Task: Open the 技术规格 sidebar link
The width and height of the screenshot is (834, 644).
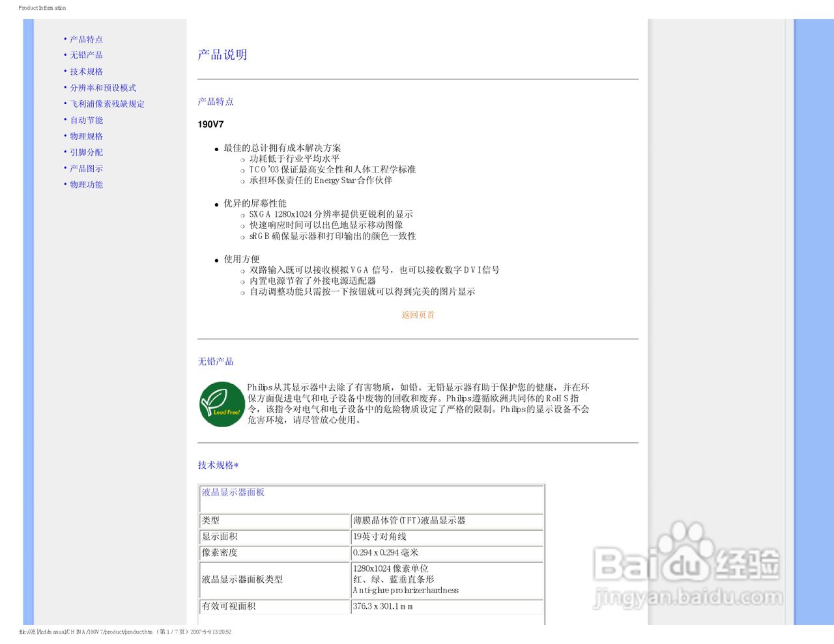Action: [85, 71]
